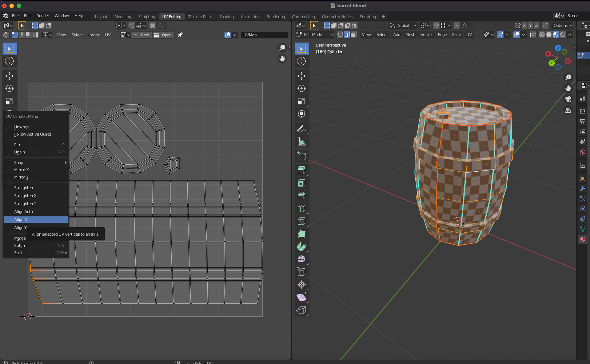The width and height of the screenshot is (590, 364).
Task: Select the Knife tool
Action: point(301,221)
